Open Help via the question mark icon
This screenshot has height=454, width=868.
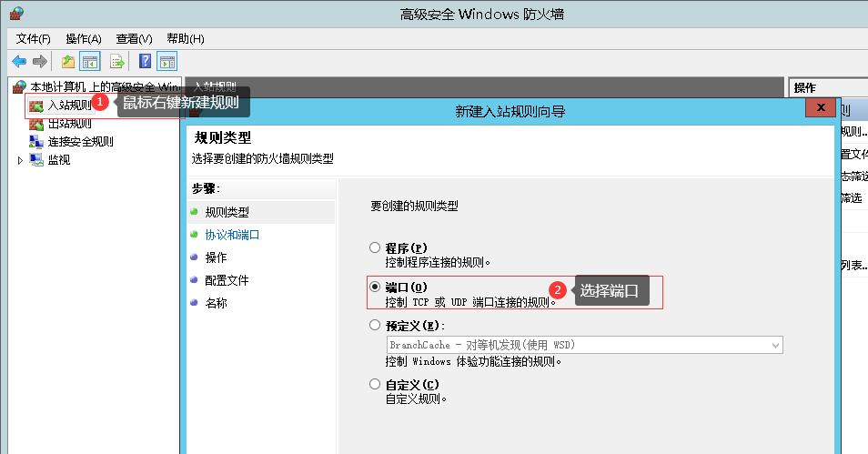[145, 62]
